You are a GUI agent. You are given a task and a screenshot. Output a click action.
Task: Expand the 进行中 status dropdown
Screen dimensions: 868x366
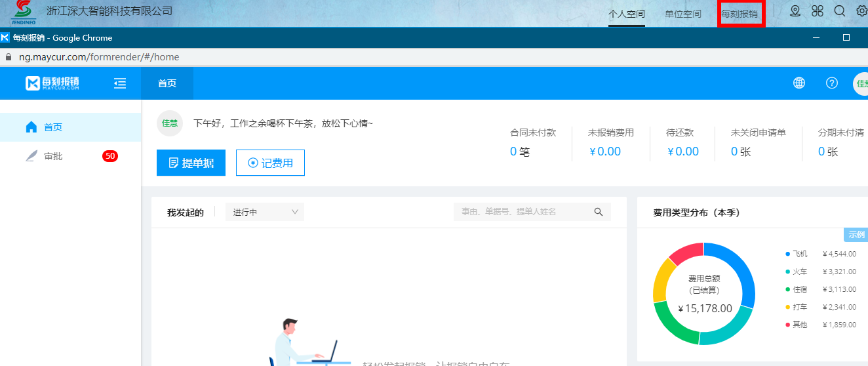[265, 212]
